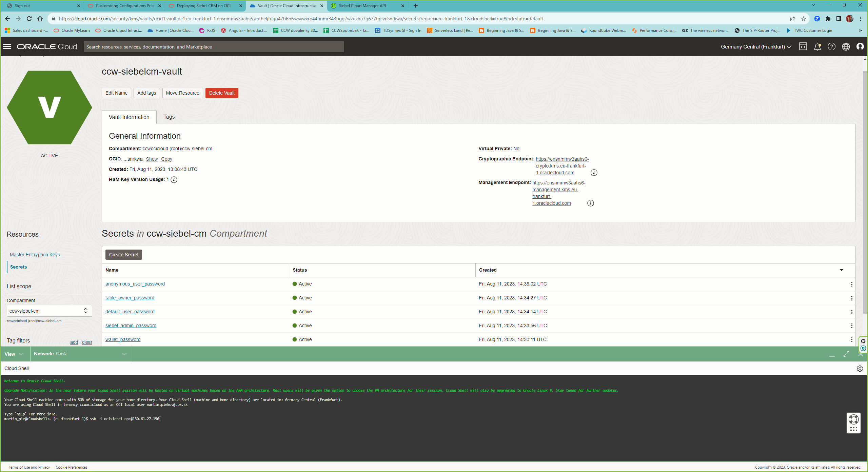This screenshot has height=472, width=868.
Task: Open the browser three-dot menu
Action: click(860, 19)
